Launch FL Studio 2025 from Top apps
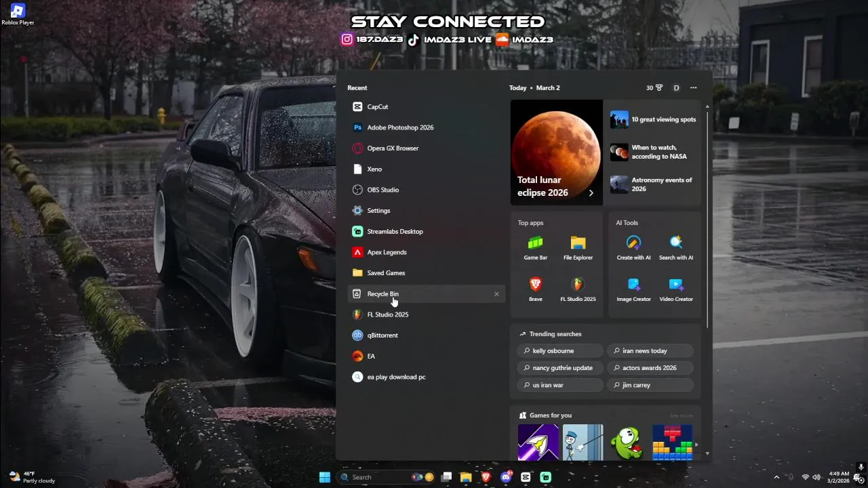 click(578, 289)
